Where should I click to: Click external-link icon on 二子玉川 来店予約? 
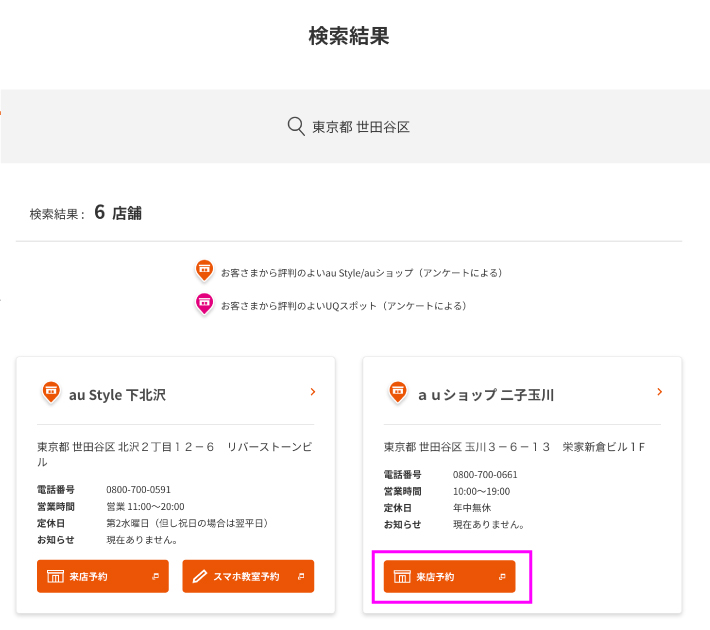pos(502,577)
